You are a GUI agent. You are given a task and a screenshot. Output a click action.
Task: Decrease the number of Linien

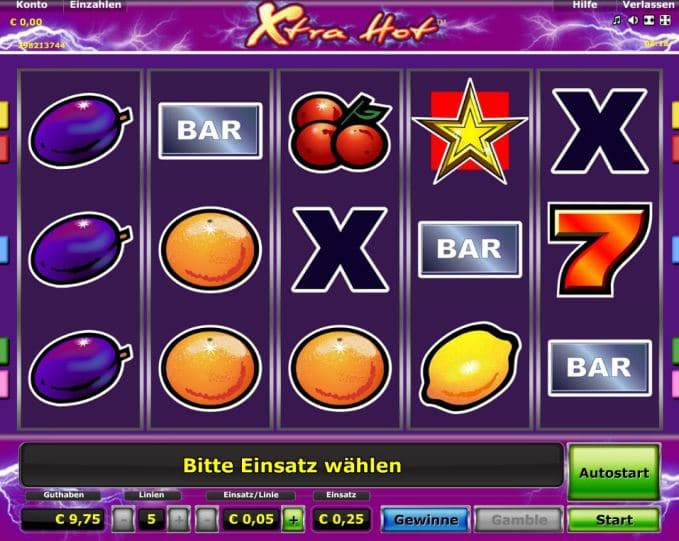tap(123, 519)
